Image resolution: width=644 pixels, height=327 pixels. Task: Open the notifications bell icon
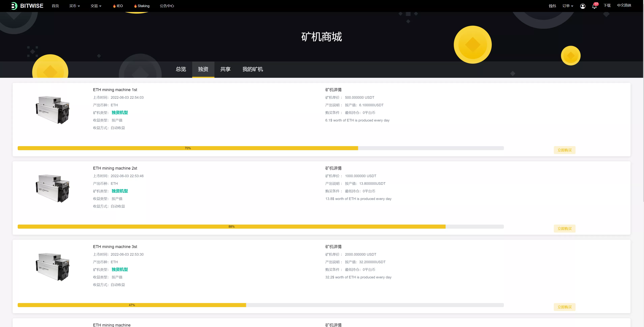point(594,6)
